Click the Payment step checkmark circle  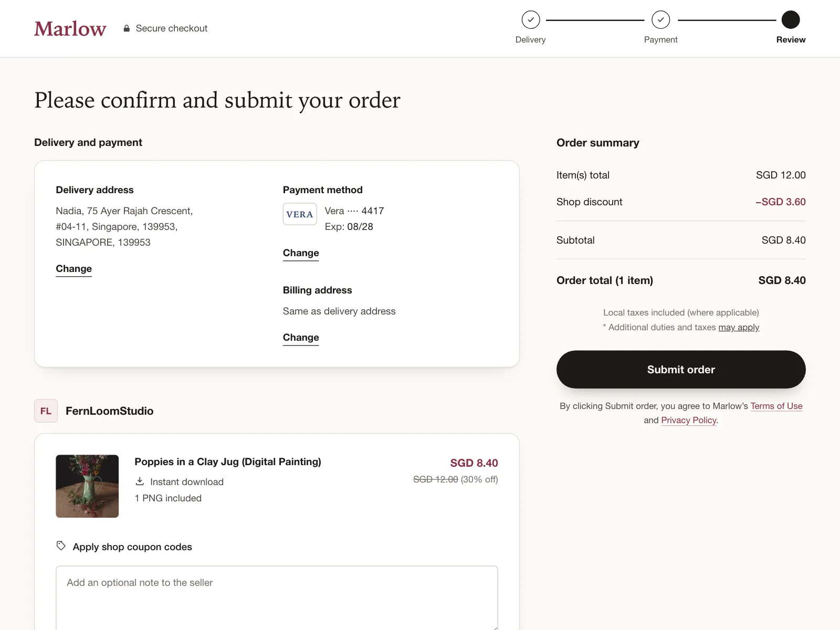661,20
